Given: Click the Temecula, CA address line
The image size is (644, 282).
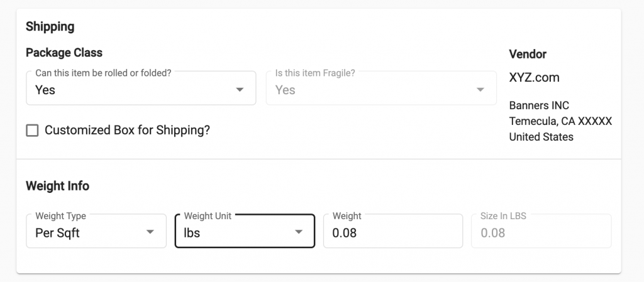Looking at the screenshot, I should pos(560,121).
